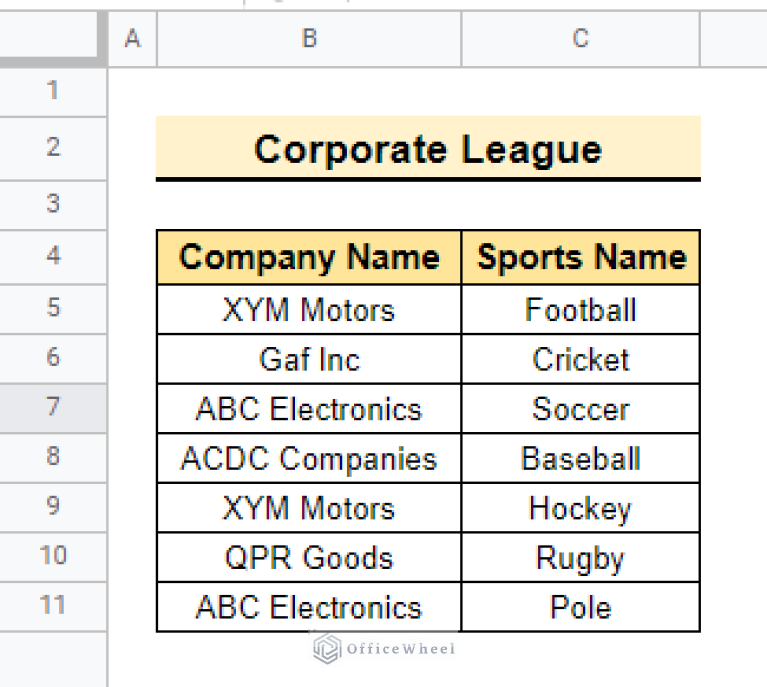The height and width of the screenshot is (687, 767).
Task: Select the Company Name header cell
Action: 309,257
